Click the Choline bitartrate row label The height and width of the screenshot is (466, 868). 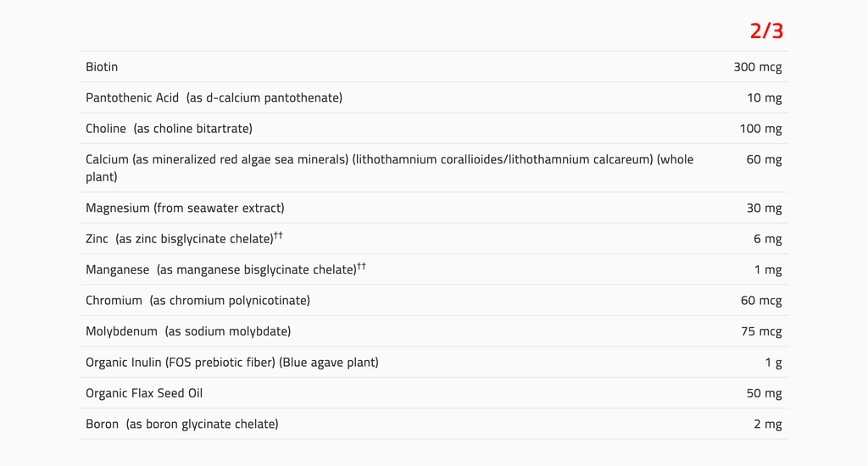click(169, 129)
